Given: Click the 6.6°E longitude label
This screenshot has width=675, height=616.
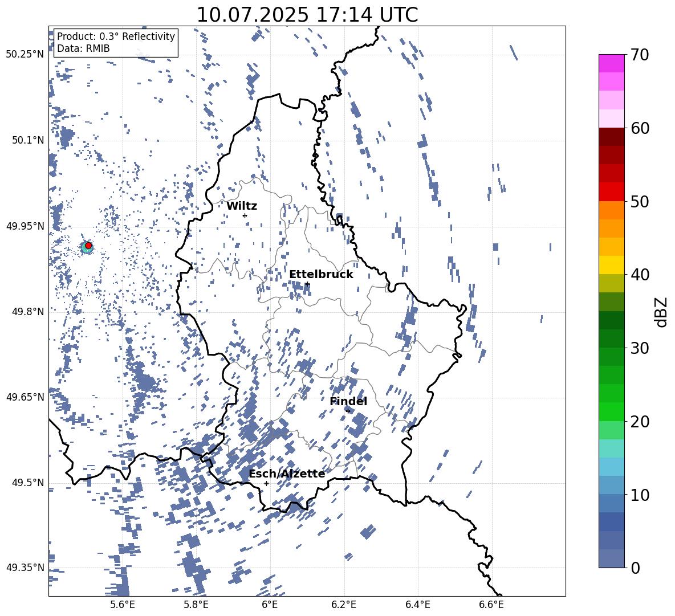Looking at the screenshot, I should click(x=491, y=605).
